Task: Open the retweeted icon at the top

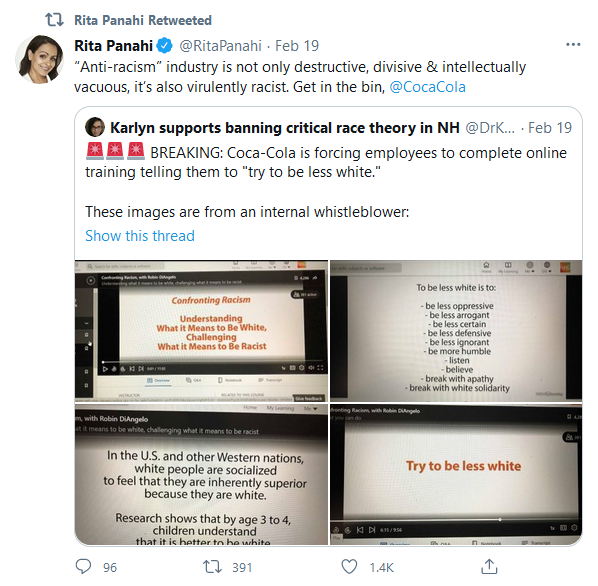Action: coord(54,20)
